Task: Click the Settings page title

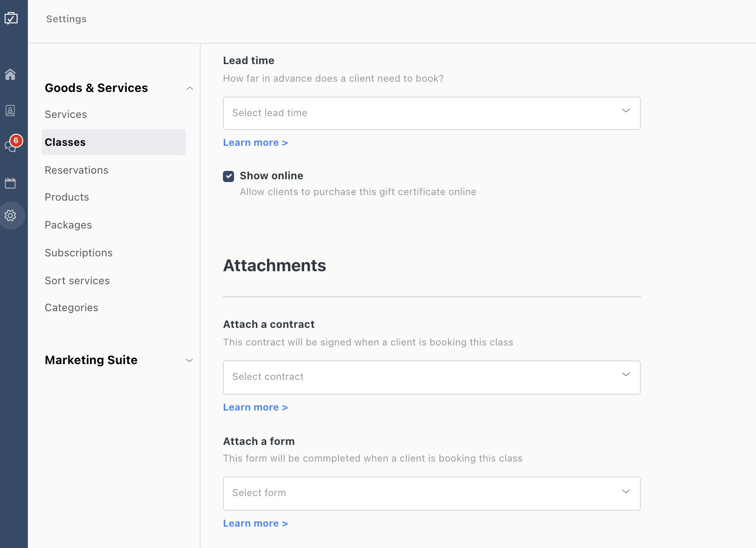Action: (x=66, y=19)
